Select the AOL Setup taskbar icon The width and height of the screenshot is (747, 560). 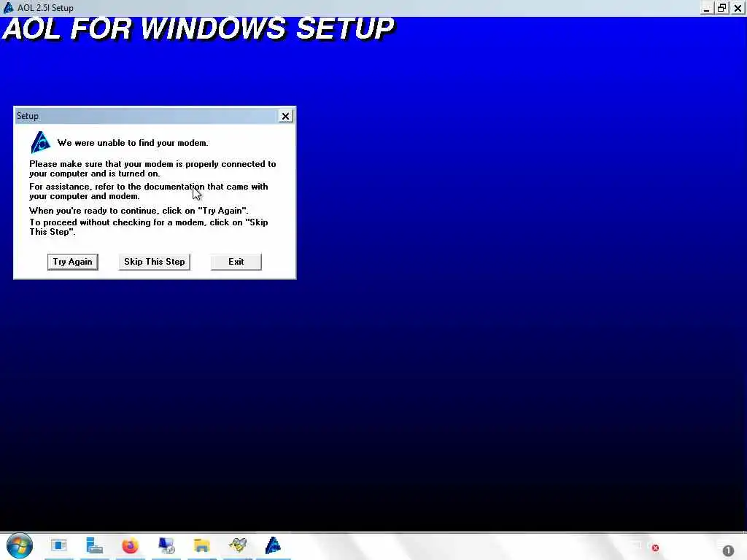point(273,545)
